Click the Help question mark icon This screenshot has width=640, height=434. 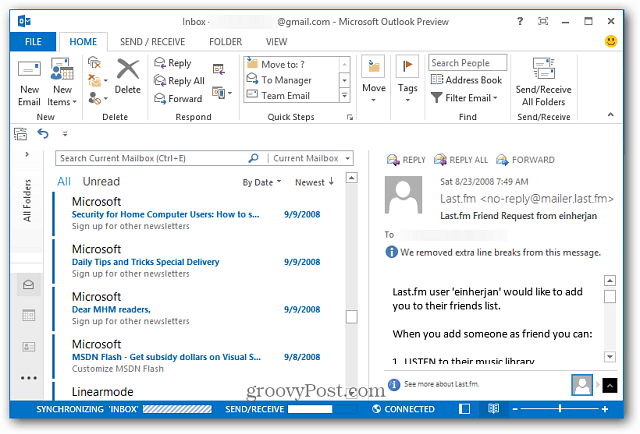click(x=520, y=21)
